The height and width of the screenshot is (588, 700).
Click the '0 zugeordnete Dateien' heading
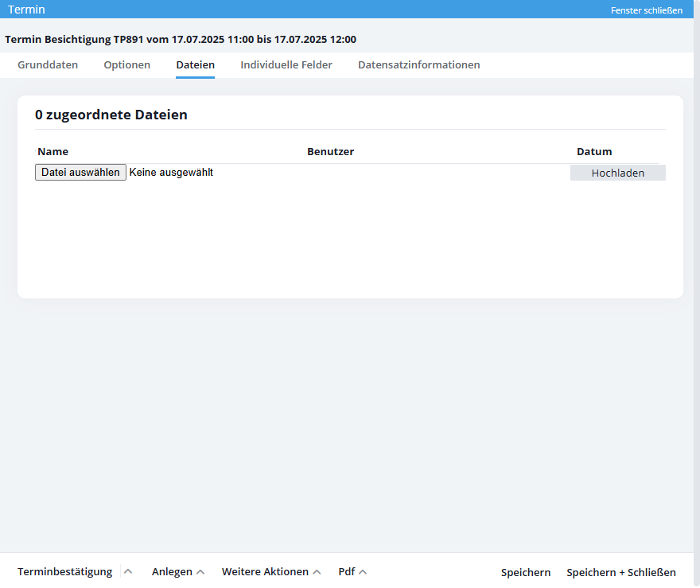point(111,115)
